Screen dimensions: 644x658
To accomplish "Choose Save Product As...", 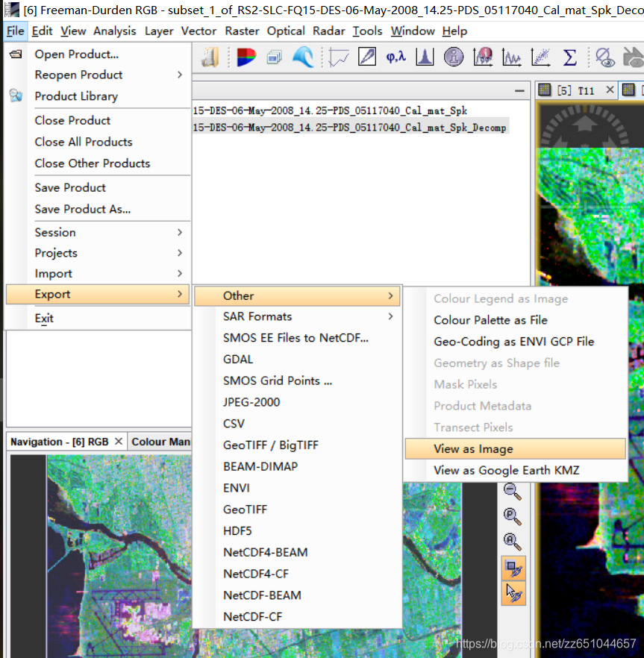I will tap(98, 209).
